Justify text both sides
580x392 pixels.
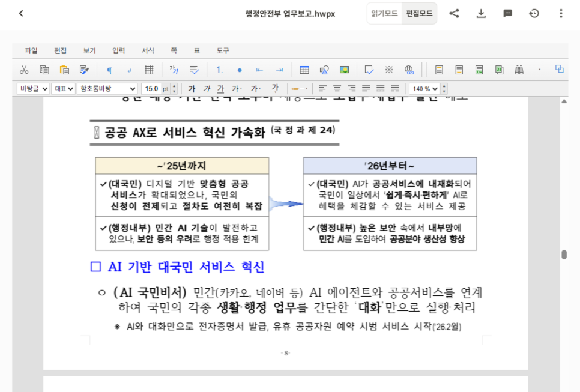point(366,89)
